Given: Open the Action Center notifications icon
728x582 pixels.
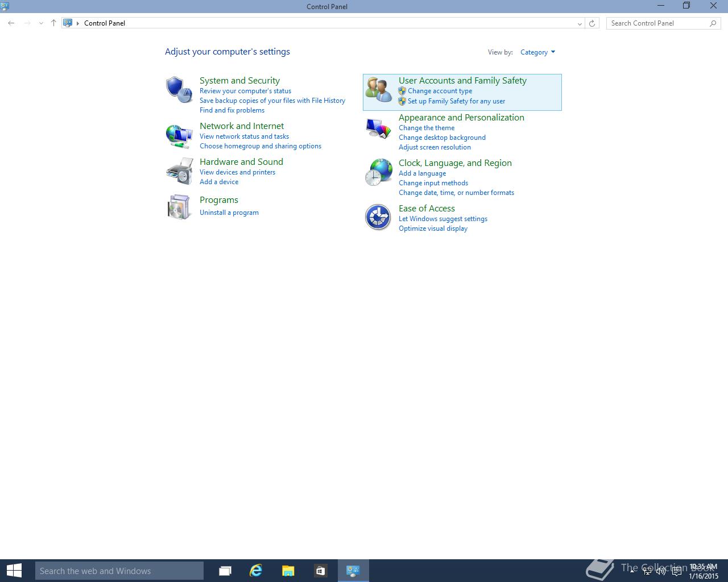Looking at the screenshot, I should 676,571.
